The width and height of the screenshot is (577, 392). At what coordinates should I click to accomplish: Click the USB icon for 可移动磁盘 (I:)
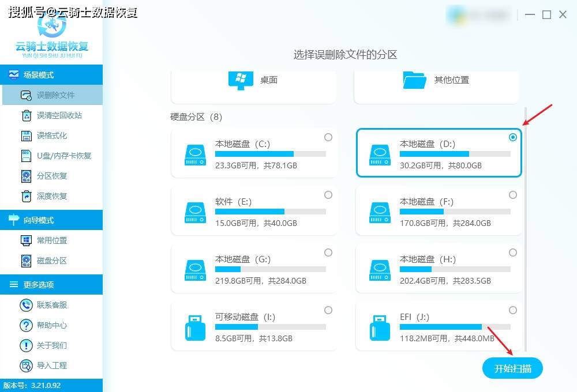pyautogui.click(x=196, y=328)
